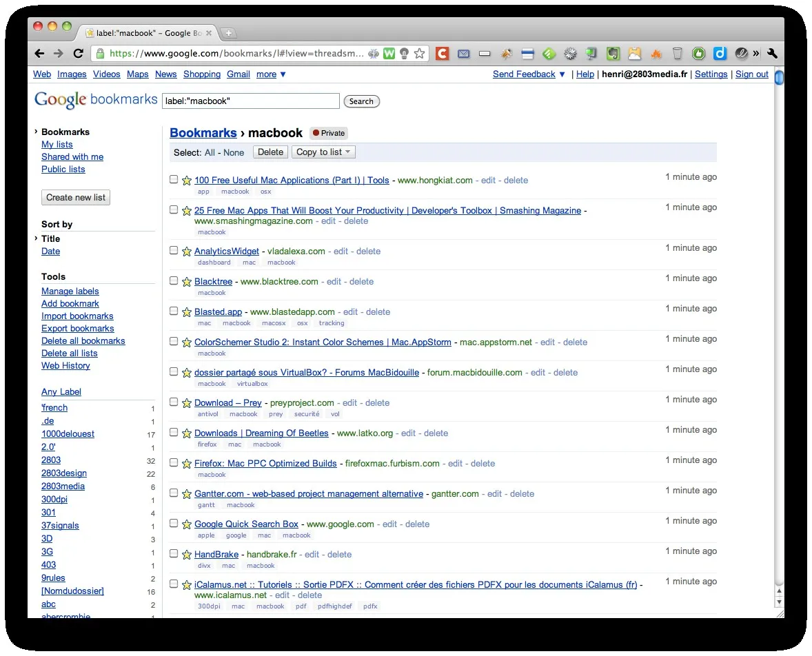The image size is (812, 656).
Task: Star the Download – Prey bookmark
Action: click(x=187, y=403)
